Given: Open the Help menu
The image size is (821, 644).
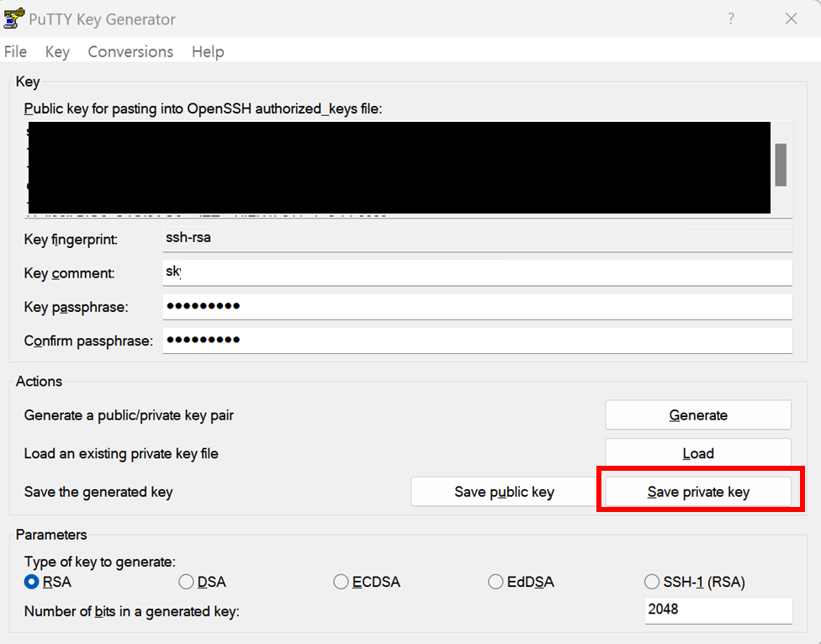Looking at the screenshot, I should tap(208, 52).
